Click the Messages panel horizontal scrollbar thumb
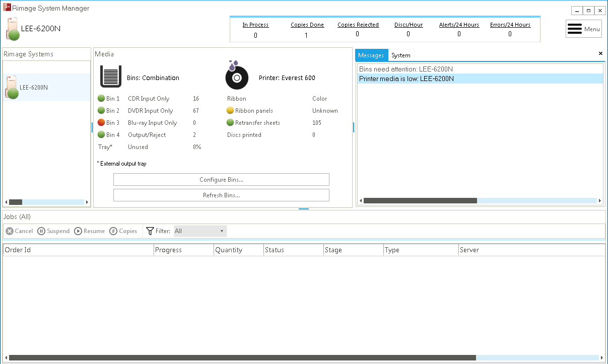Image resolution: width=608 pixels, height=364 pixels. pyautogui.click(x=420, y=201)
